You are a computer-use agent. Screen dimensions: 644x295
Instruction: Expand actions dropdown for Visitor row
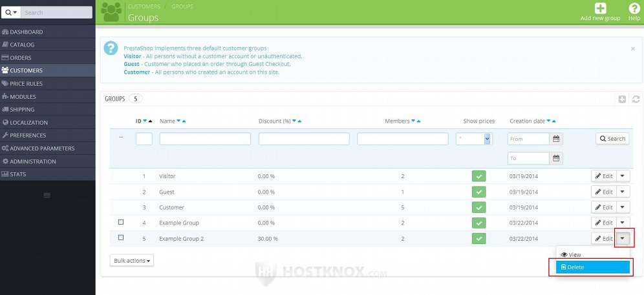[x=623, y=176]
